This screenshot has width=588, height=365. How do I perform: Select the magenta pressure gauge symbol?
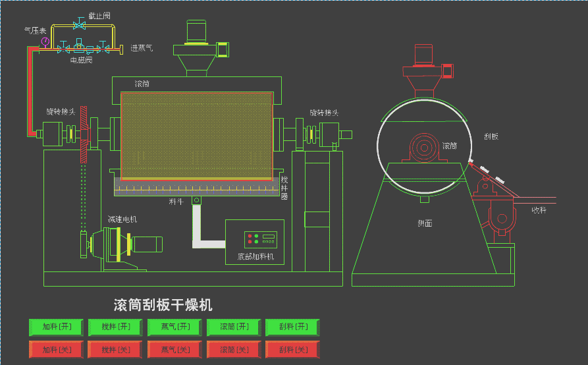pyautogui.click(x=45, y=42)
